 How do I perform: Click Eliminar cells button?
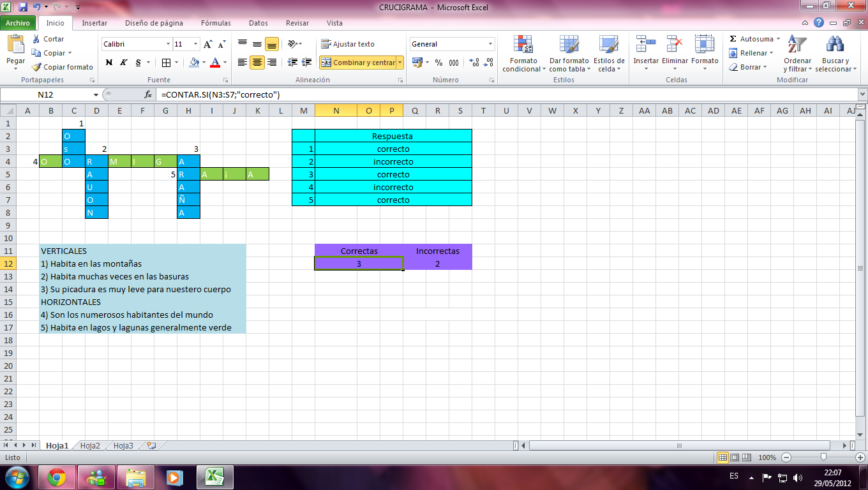(675, 54)
